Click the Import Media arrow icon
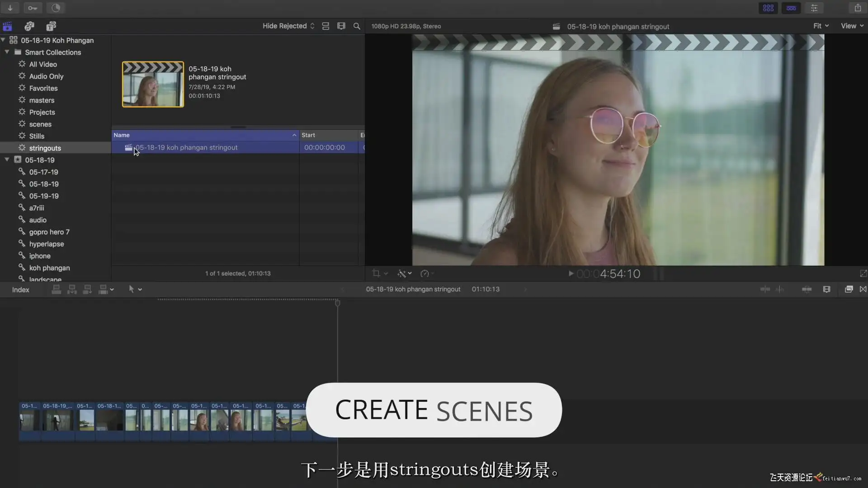The image size is (868, 488). [x=10, y=8]
